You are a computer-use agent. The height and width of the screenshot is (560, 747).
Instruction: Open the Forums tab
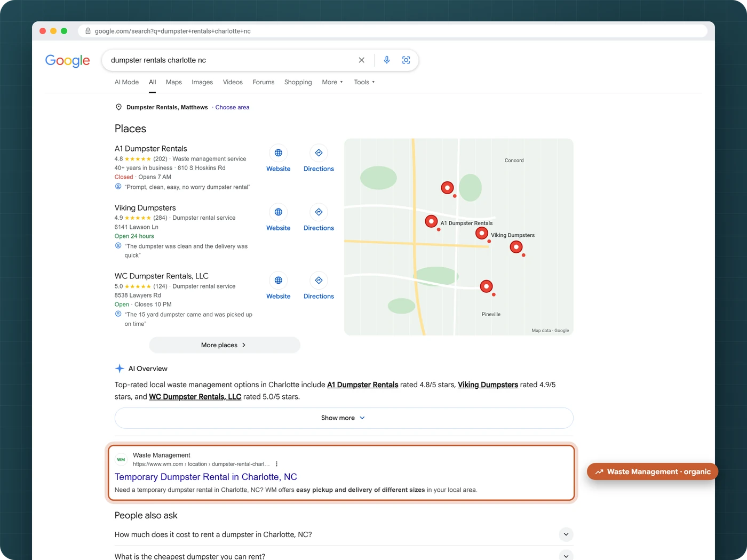click(264, 82)
